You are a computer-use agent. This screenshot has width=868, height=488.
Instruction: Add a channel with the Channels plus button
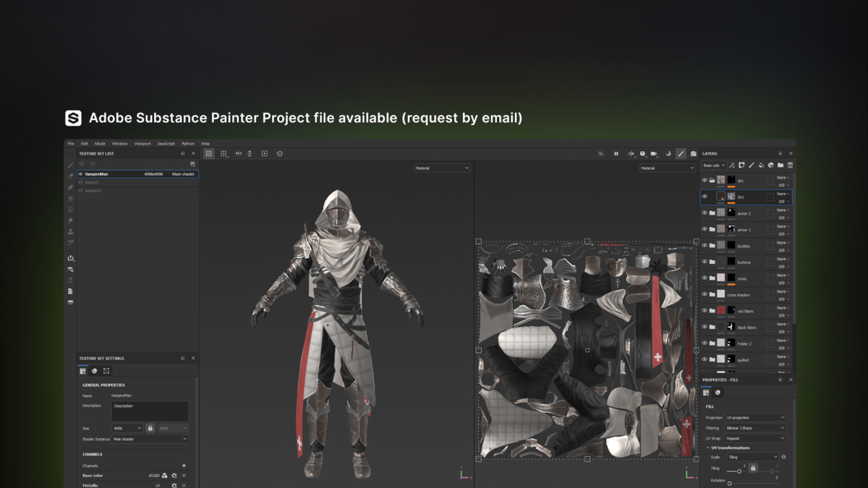(x=184, y=466)
